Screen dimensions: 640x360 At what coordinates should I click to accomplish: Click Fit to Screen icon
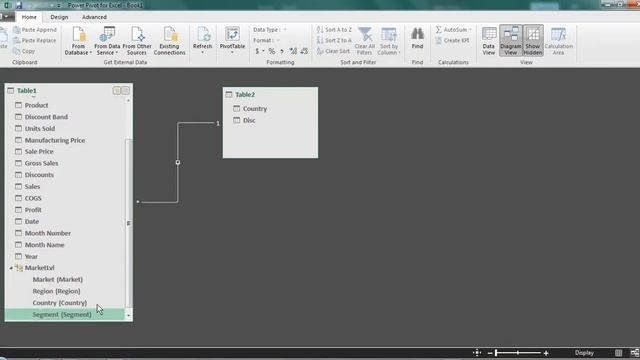coord(477,353)
